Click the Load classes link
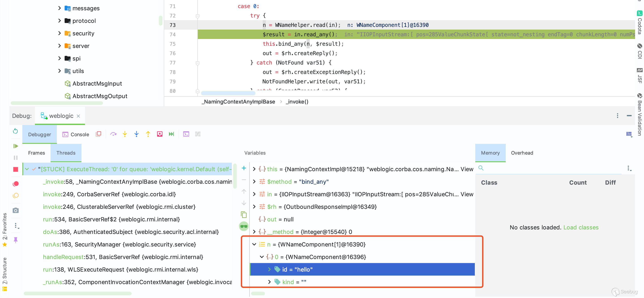The width and height of the screenshot is (644, 298). coord(581,227)
